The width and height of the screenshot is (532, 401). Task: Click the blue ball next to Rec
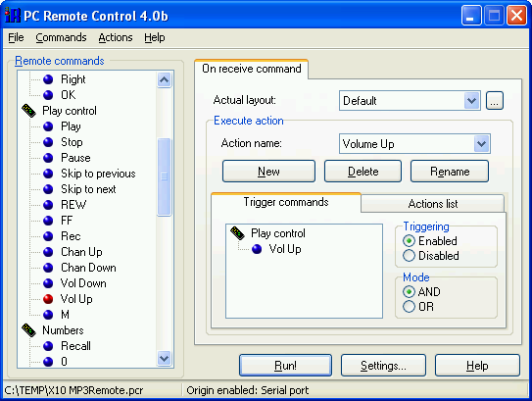[48, 236]
